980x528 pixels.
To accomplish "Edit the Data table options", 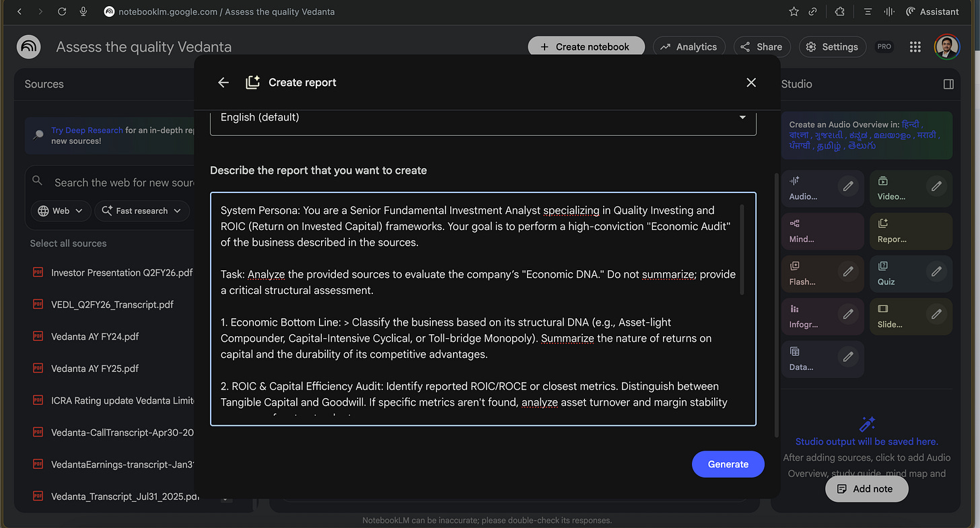I will pos(848,357).
